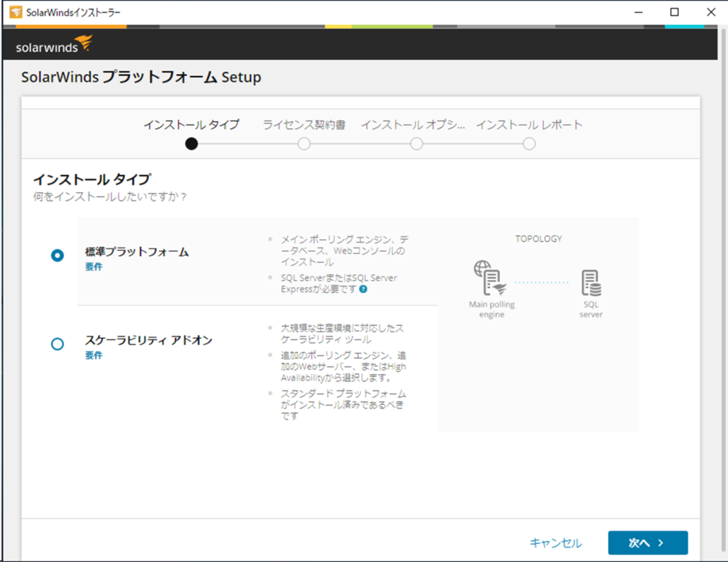Image resolution: width=728 pixels, height=562 pixels.
Task: Click the インストール オプシ... step circle
Action: 417,144
